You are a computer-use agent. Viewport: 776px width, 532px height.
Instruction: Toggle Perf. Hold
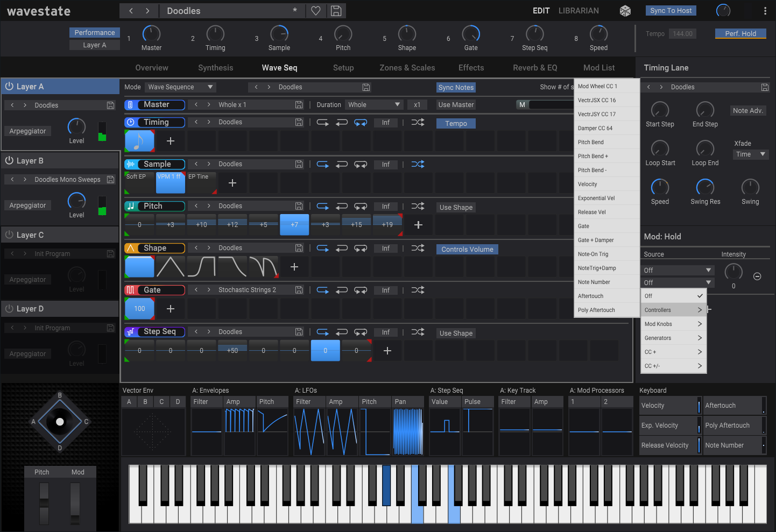click(740, 33)
